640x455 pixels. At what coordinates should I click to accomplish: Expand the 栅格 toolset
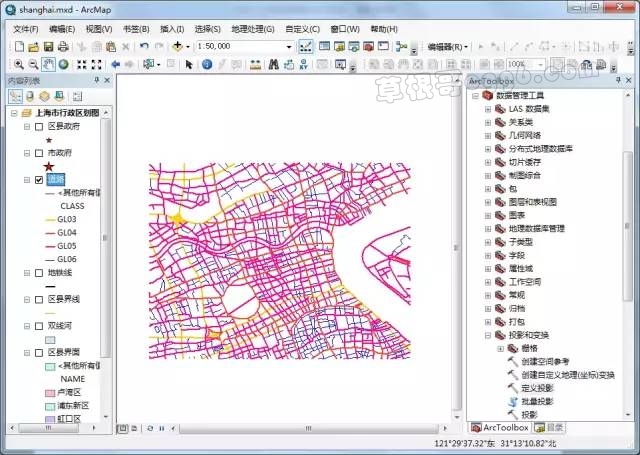click(500, 348)
